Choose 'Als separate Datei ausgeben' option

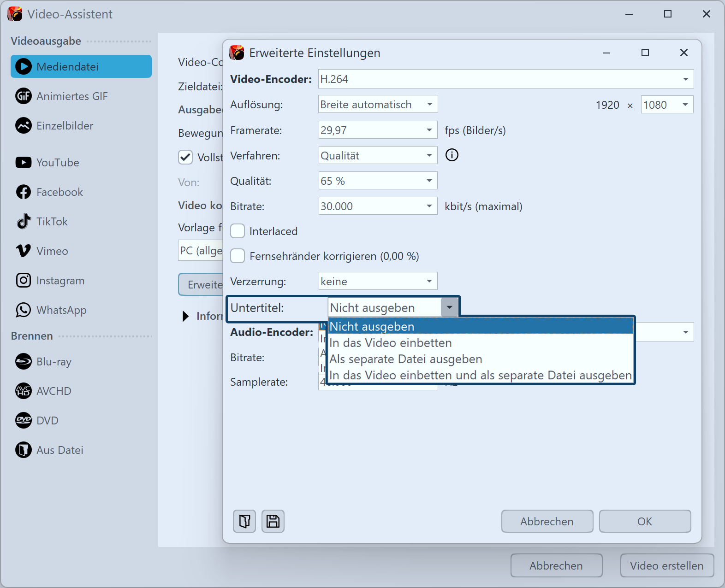coord(405,359)
